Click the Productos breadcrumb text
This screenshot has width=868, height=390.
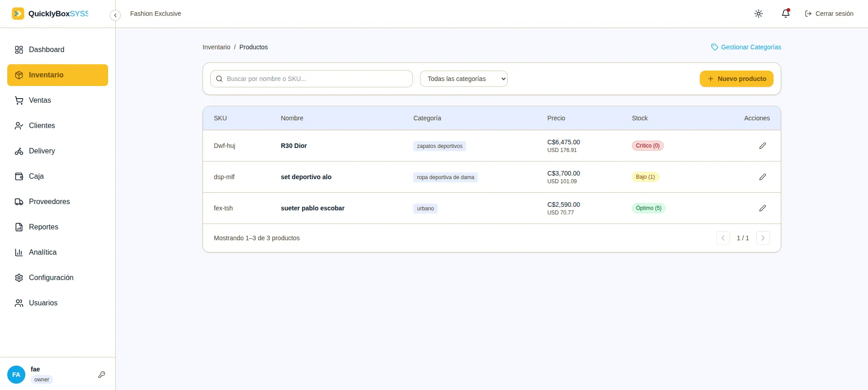point(254,47)
